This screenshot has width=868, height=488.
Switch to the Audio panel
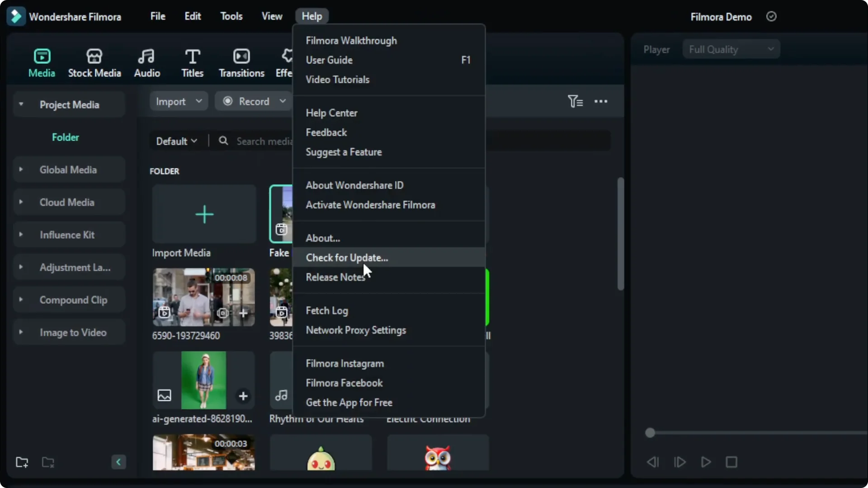pyautogui.click(x=146, y=62)
